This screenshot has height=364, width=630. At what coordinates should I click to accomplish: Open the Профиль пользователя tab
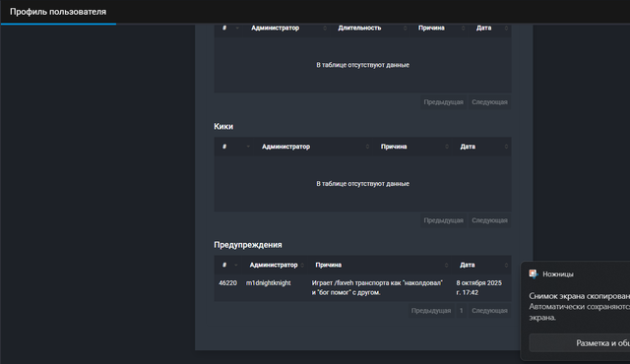pos(58,12)
